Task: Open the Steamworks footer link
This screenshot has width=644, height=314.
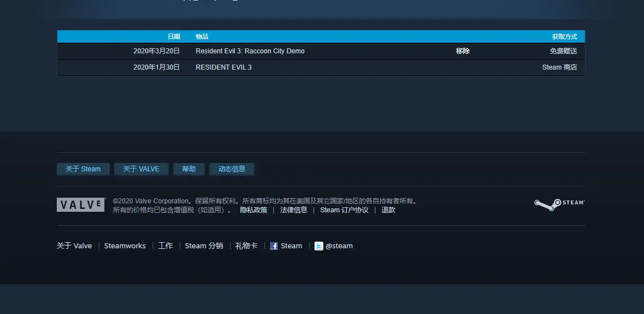Action: coord(125,246)
